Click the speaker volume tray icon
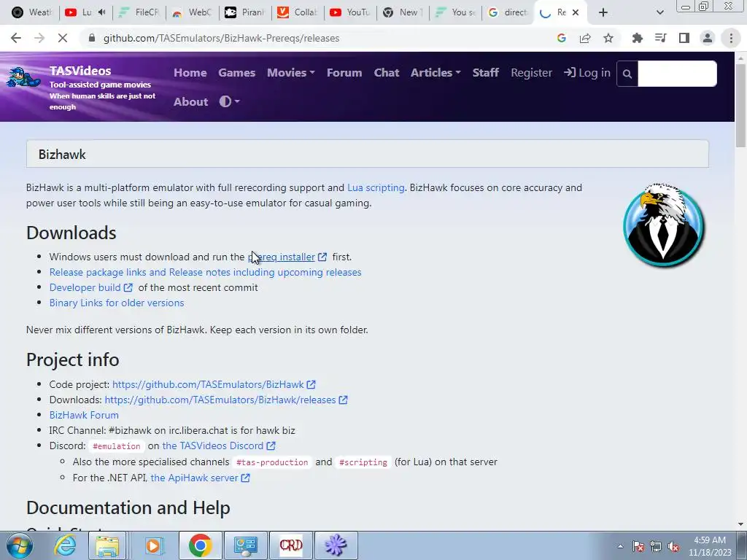Screen dimensions: 747x560 pyautogui.click(x=673, y=546)
